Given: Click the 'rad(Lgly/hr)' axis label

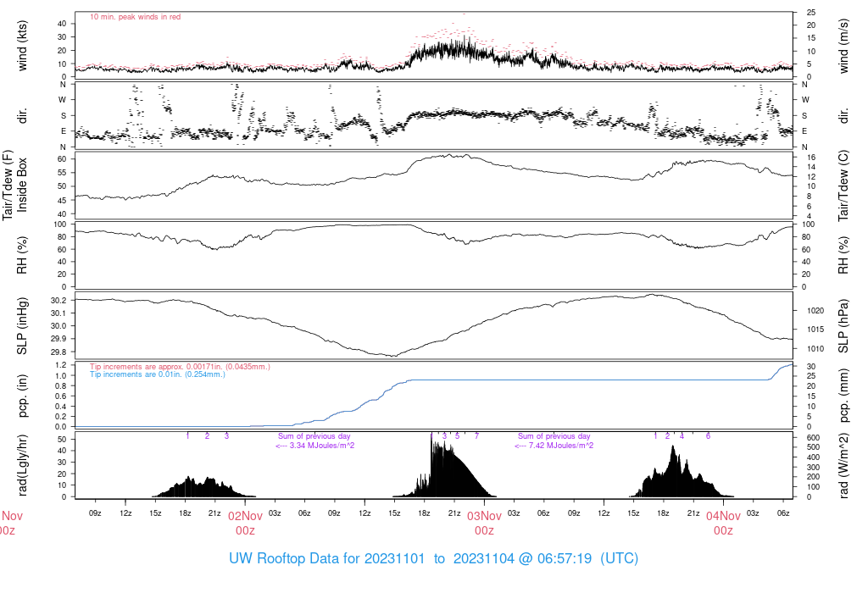Looking at the screenshot, I should [22, 465].
